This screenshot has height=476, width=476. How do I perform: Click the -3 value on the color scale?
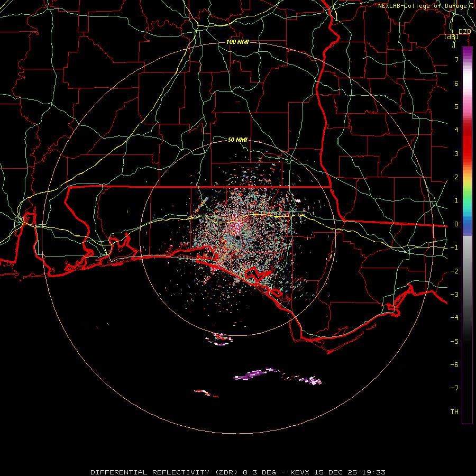454,295
